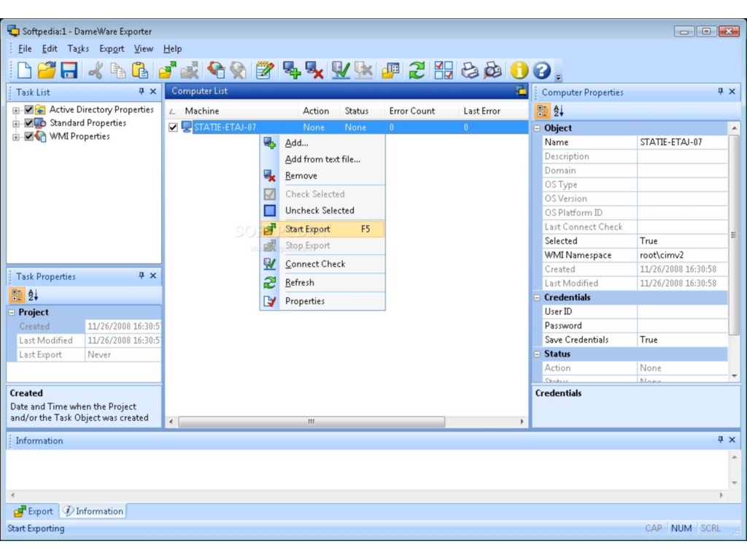The image size is (747, 560).
Task: Click the globe with database toolbar icon
Action: pyautogui.click(x=216, y=71)
